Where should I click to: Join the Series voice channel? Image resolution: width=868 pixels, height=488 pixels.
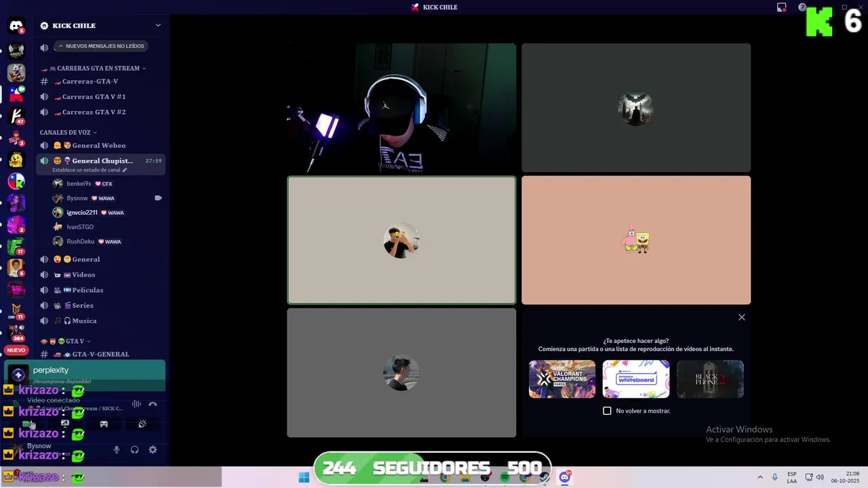pos(100,306)
